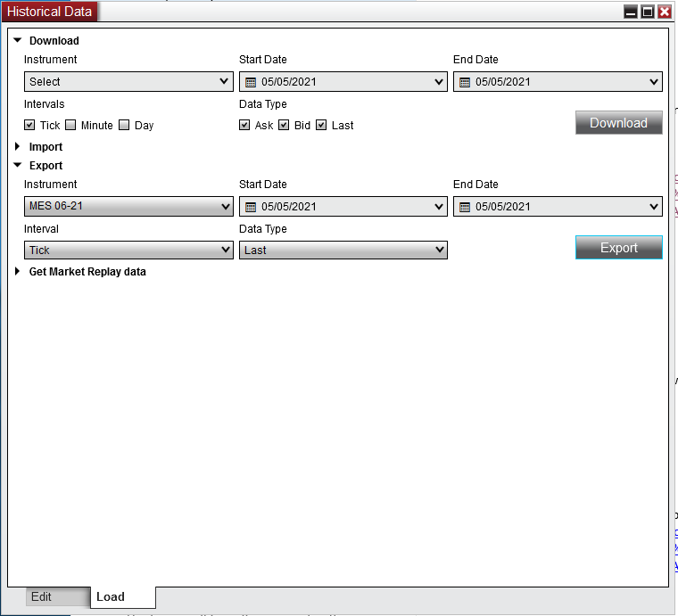Expand the Import section

point(17,146)
